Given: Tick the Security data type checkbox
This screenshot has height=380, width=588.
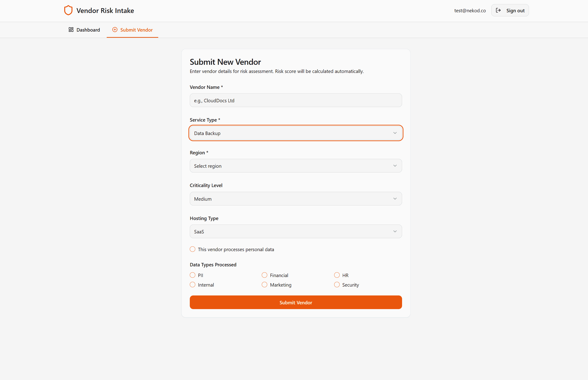Looking at the screenshot, I should 337,285.
